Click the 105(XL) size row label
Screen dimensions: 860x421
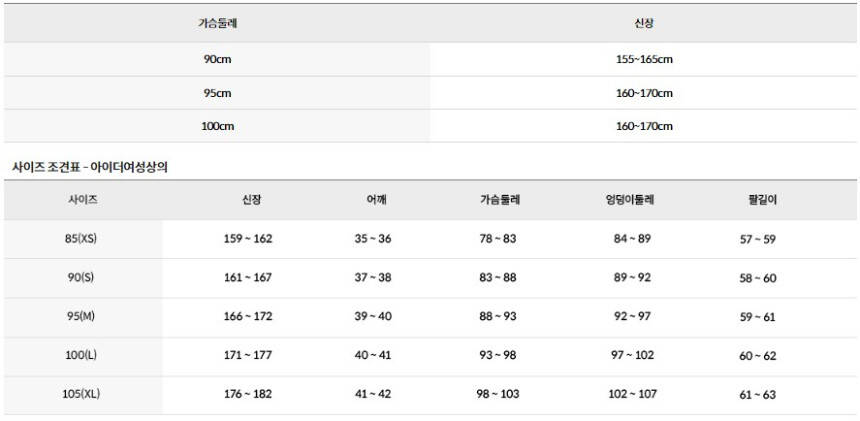[x=82, y=394]
